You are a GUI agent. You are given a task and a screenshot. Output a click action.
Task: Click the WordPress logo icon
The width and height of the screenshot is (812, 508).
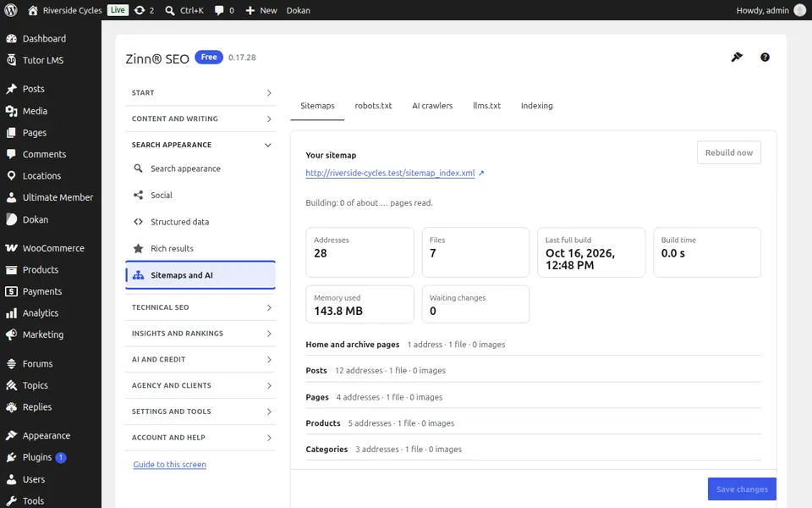point(10,10)
